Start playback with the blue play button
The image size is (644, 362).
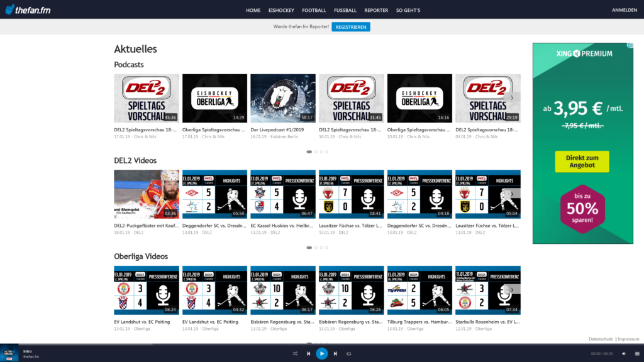point(322,353)
